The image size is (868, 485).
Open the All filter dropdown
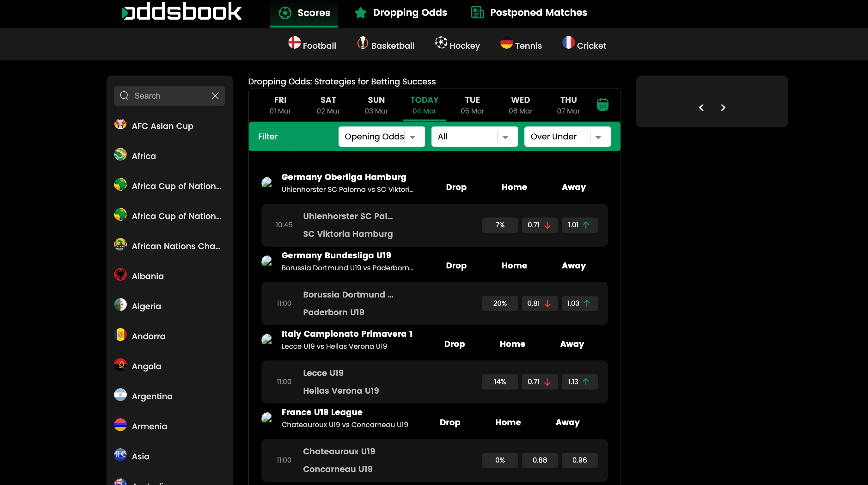pos(474,137)
